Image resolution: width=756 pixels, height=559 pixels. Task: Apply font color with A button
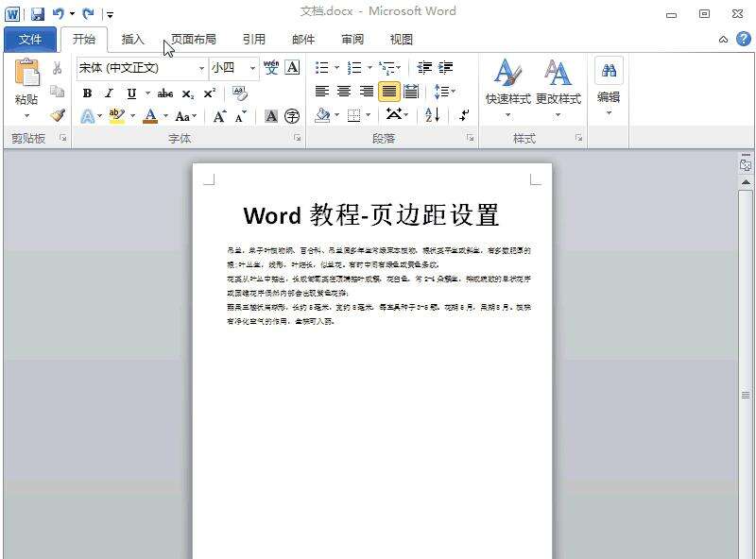point(150,116)
